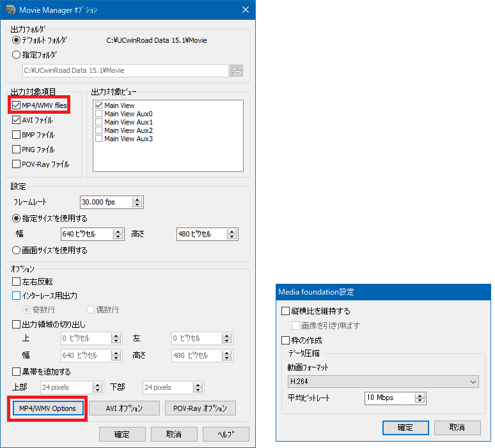Screen dimensions: 495x448
Task: Increase the average bitrate stepper
Action: point(420,396)
